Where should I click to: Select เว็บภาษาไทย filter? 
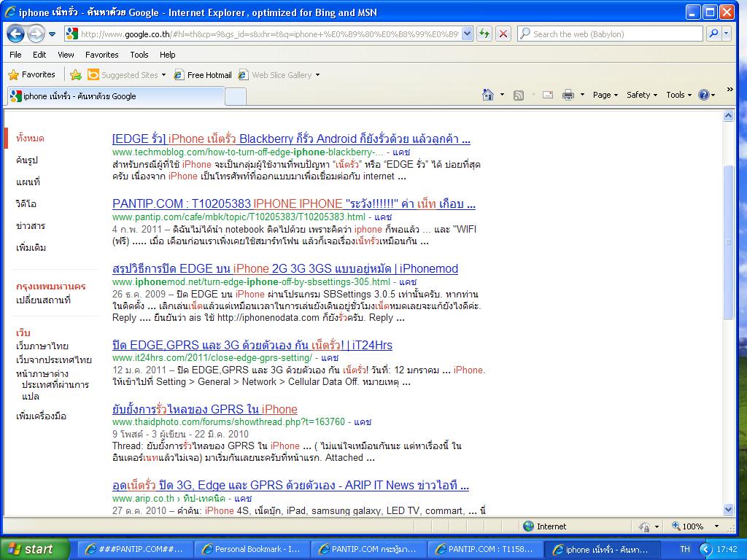(x=42, y=346)
